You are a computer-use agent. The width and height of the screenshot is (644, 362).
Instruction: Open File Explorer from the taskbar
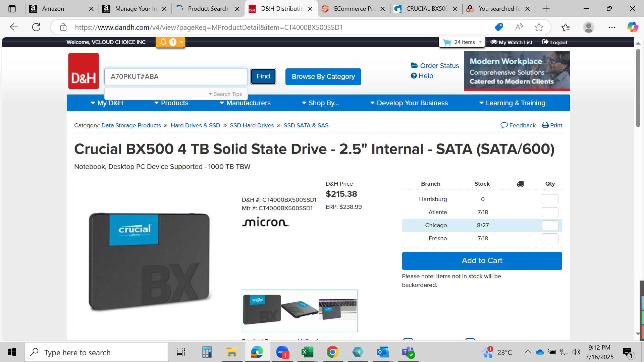231,352
